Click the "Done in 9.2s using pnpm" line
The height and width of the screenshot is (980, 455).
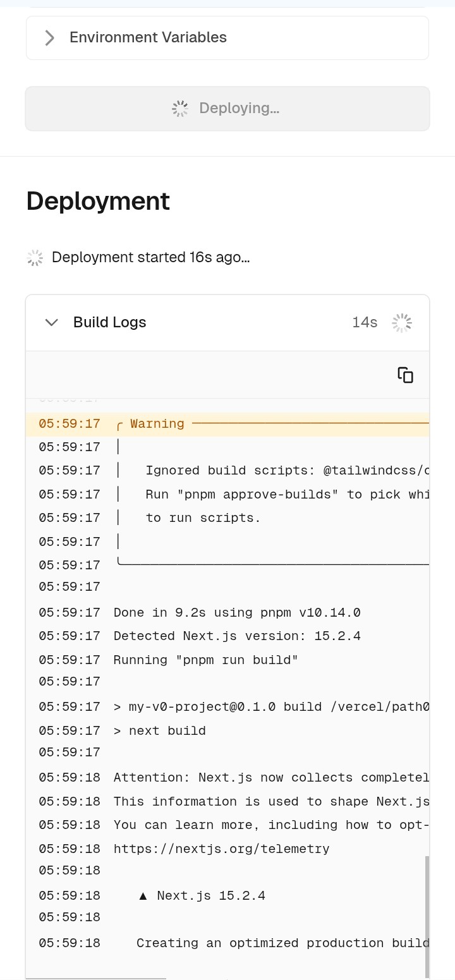[x=237, y=613]
